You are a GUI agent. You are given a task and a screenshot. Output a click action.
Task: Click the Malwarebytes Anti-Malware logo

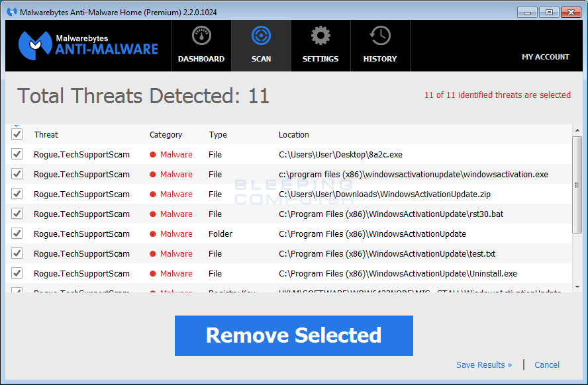[89, 45]
